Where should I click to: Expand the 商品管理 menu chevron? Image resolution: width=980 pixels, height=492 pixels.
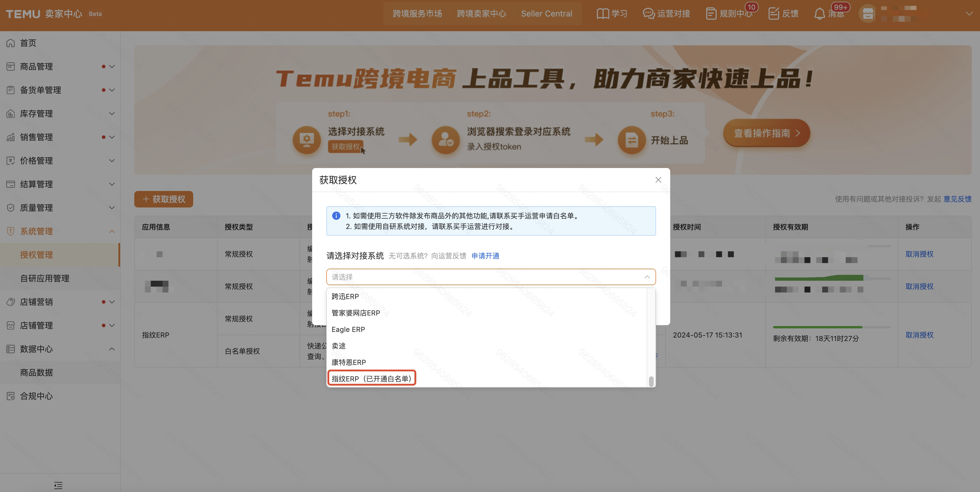coord(112,66)
